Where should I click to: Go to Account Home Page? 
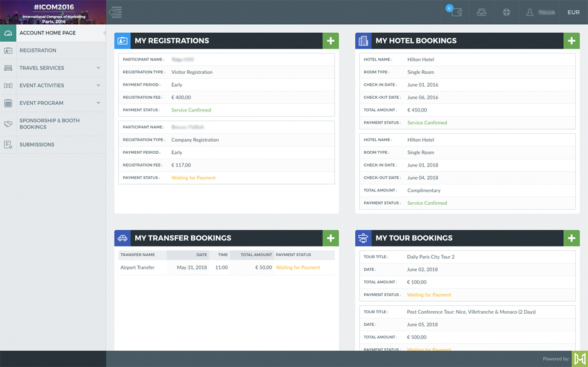pos(48,33)
